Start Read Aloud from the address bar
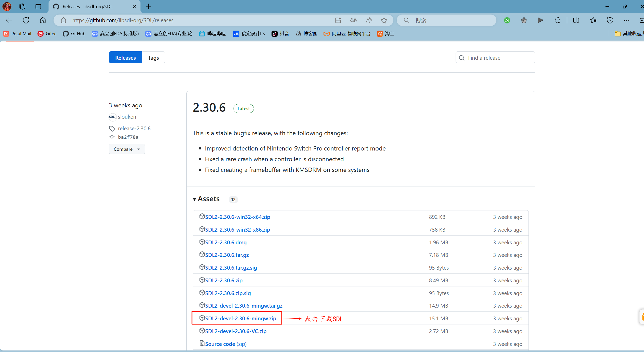 pos(369,20)
